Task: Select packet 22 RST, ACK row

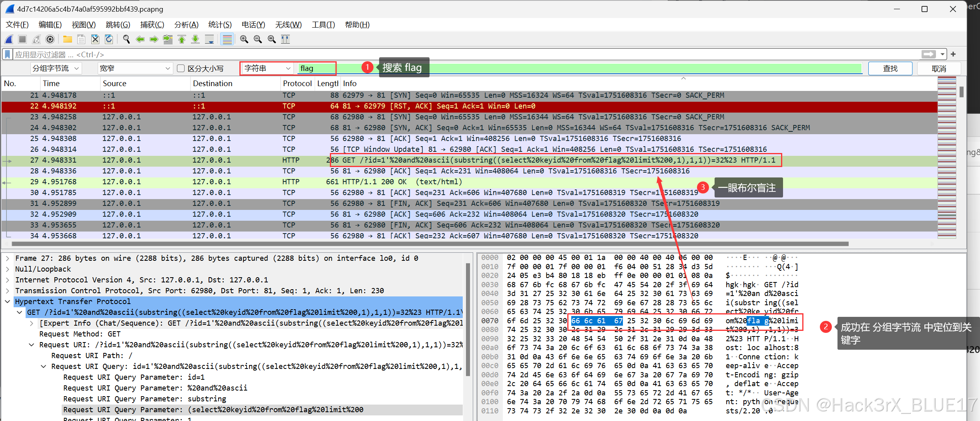Action: (469, 106)
